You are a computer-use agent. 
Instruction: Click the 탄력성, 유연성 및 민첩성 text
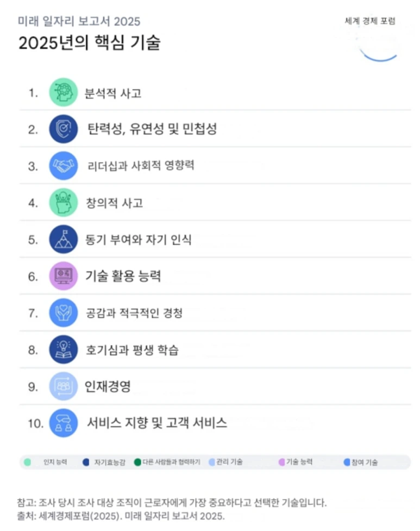click(152, 129)
